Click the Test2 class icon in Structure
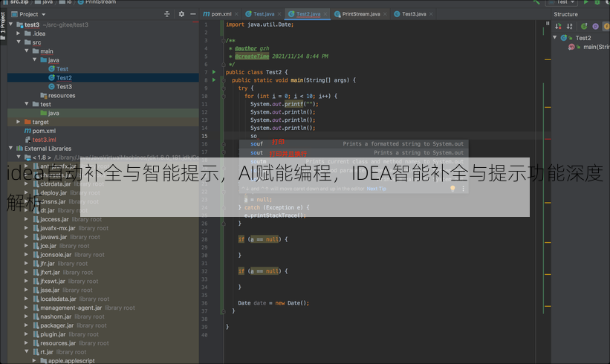610x364 pixels. (564, 38)
